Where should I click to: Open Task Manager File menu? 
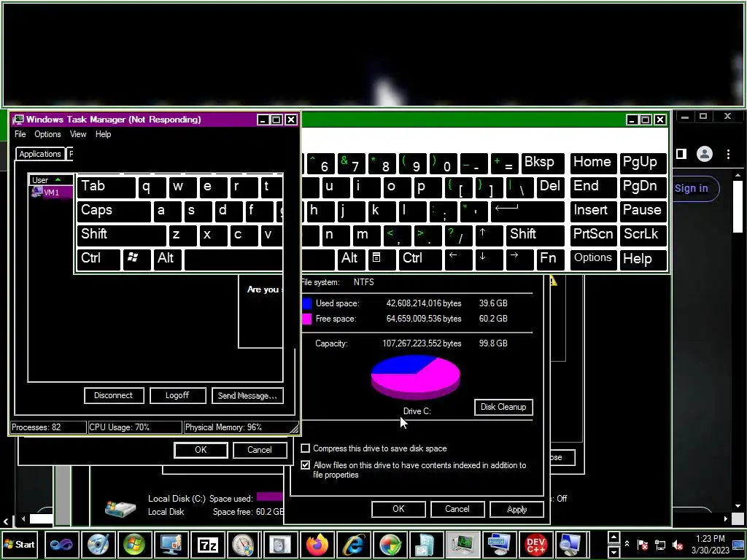coord(20,134)
